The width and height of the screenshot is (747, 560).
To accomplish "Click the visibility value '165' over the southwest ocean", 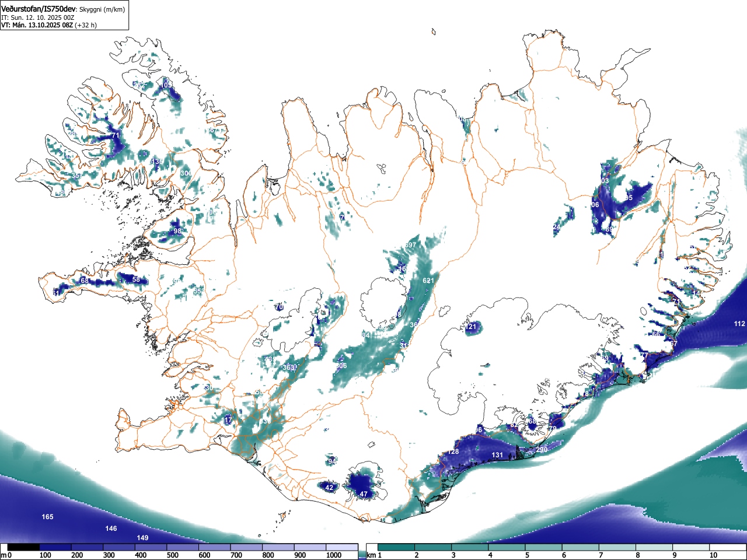I will [x=47, y=517].
